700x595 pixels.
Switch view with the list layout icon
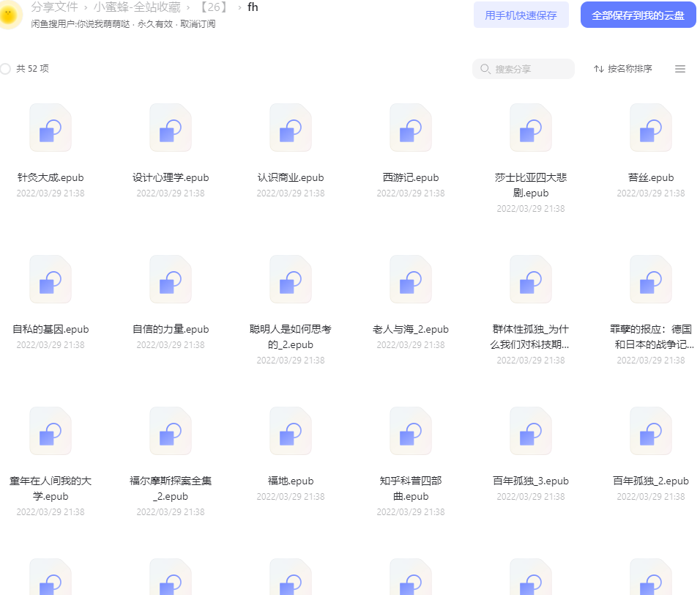[680, 69]
